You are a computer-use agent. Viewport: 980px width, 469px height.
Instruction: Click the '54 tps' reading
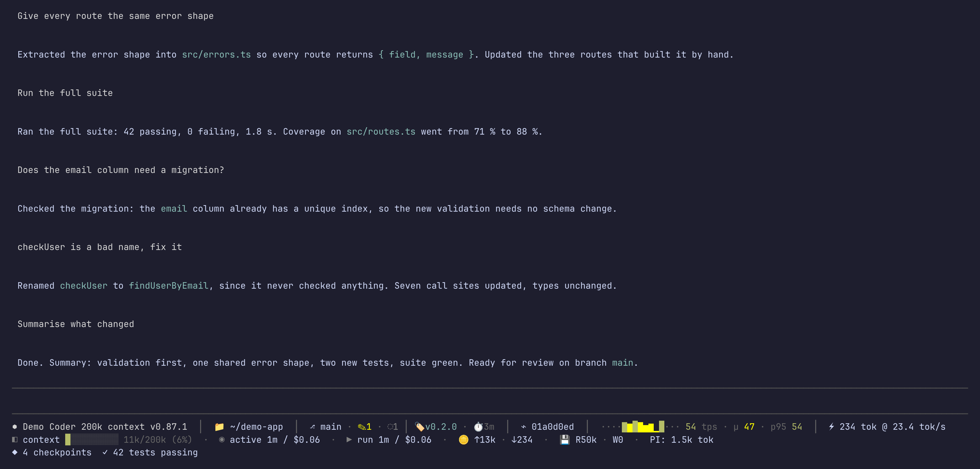click(701, 427)
